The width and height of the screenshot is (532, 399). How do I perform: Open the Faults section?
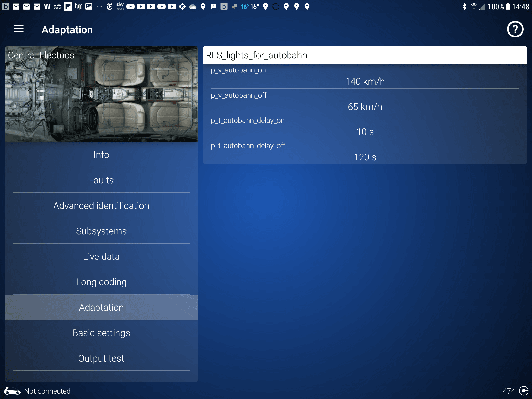pos(101,180)
